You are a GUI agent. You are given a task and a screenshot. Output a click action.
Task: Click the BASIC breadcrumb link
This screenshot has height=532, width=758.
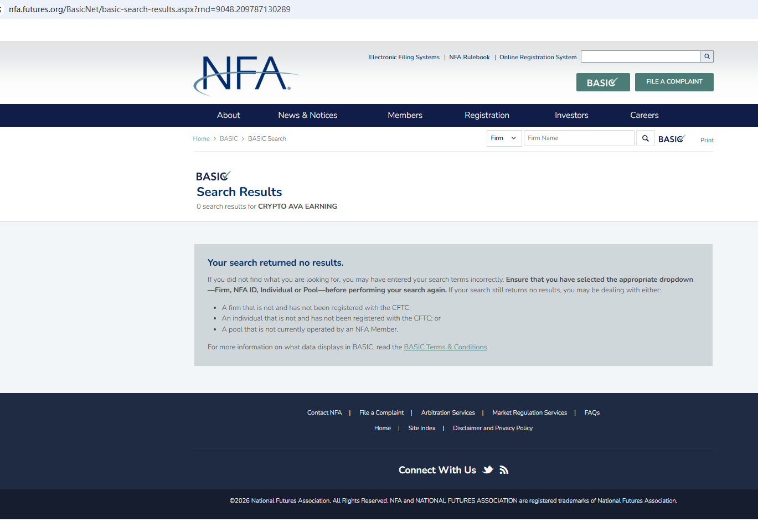229,139
